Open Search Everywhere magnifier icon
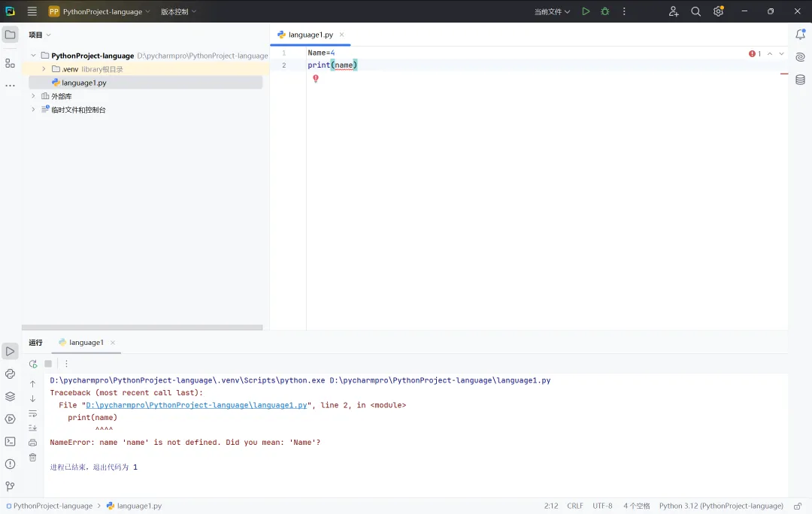Image resolution: width=812 pixels, height=514 pixels. point(696,11)
